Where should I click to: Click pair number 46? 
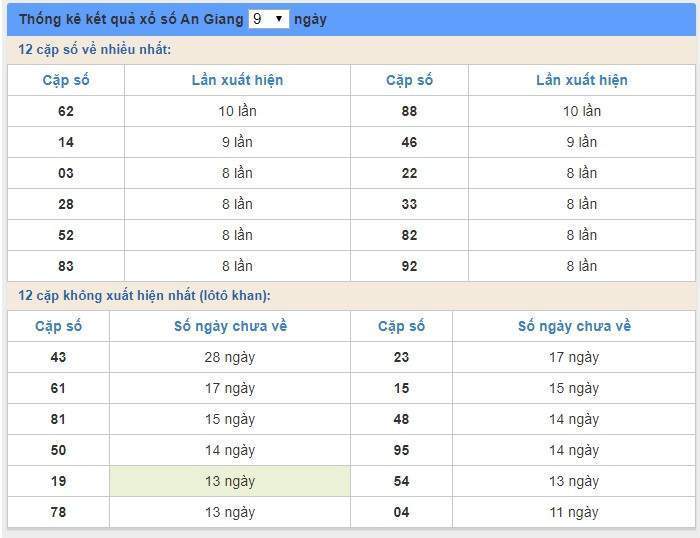tap(409, 142)
